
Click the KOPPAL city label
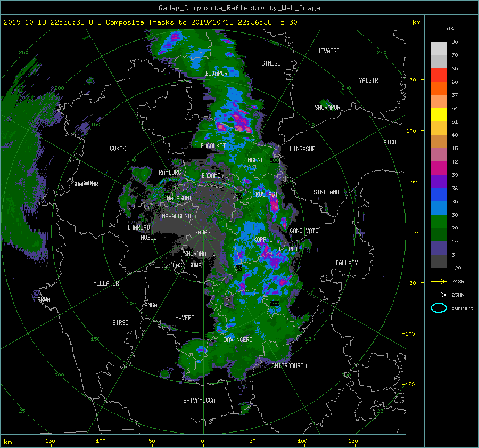click(x=263, y=240)
